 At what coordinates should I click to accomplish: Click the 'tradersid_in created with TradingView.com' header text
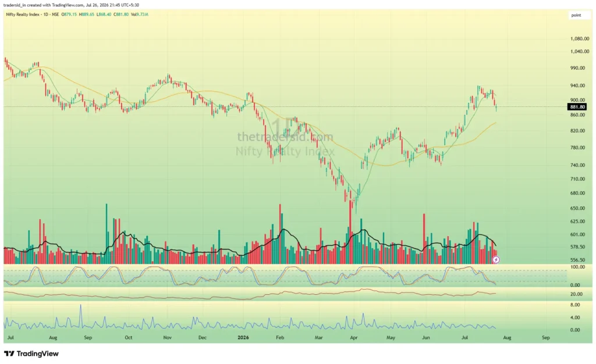coord(43,5)
